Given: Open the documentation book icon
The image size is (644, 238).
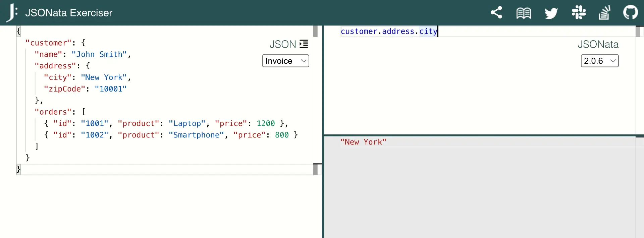Looking at the screenshot, I should coord(524,13).
